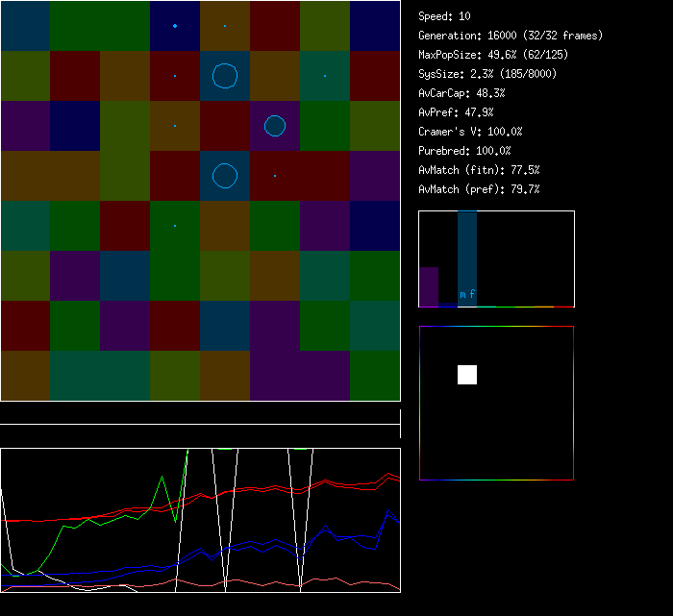Click the 'f' label in the histogram

[x=472, y=294]
